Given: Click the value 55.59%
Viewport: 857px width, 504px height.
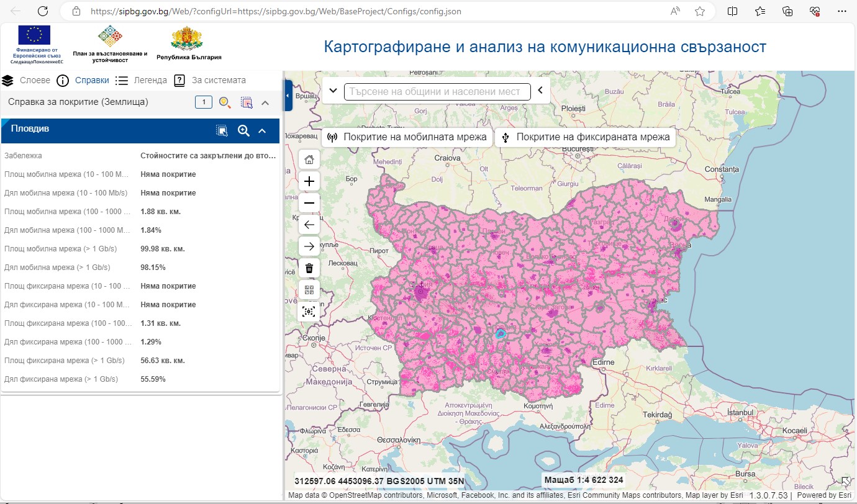Looking at the screenshot, I should point(153,379).
